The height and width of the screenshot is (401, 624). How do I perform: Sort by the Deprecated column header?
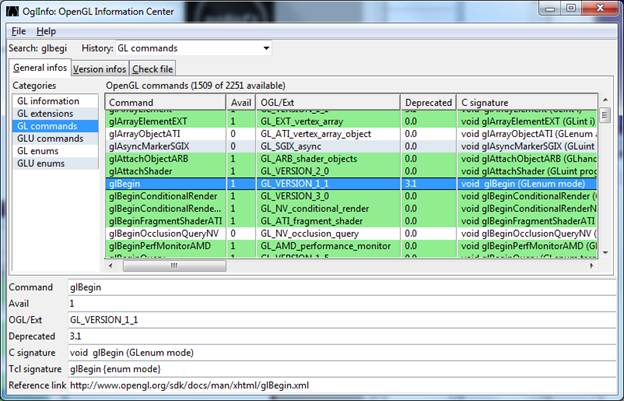[428, 102]
